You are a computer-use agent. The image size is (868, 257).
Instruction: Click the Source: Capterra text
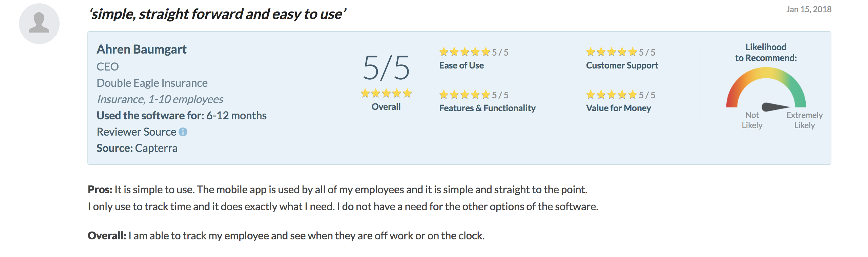pyautogui.click(x=137, y=148)
